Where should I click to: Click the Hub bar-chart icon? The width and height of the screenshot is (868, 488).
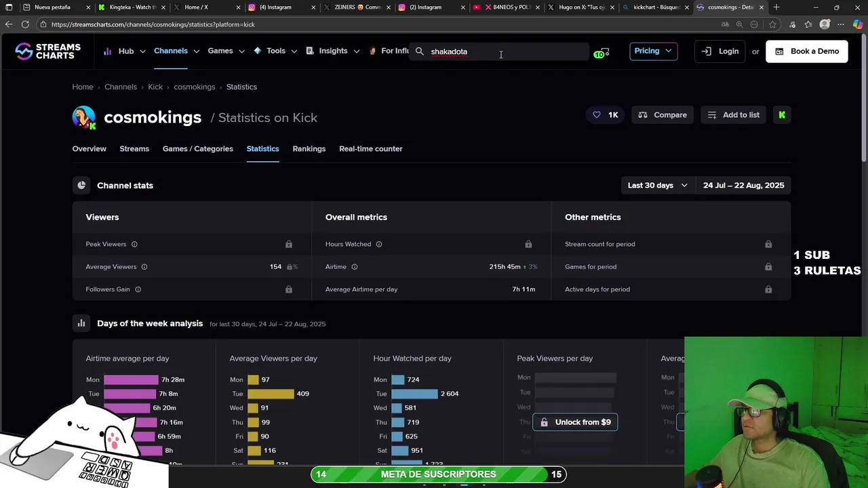point(108,52)
